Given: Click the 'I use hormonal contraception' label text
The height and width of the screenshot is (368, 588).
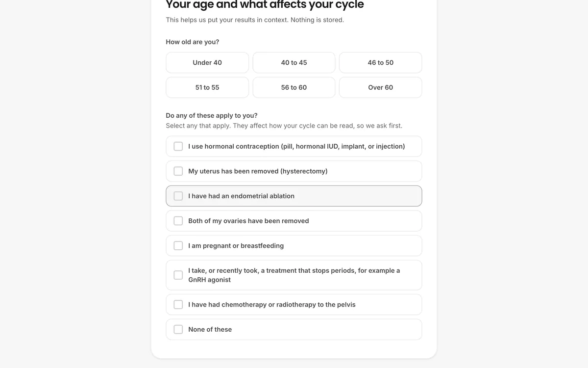Looking at the screenshot, I should click(x=296, y=146).
